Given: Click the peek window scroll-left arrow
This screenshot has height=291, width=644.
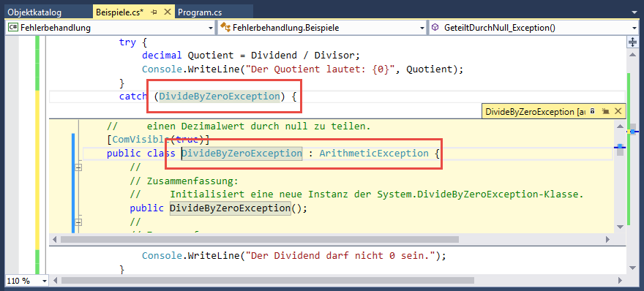Looking at the screenshot, I should click(x=53, y=239).
